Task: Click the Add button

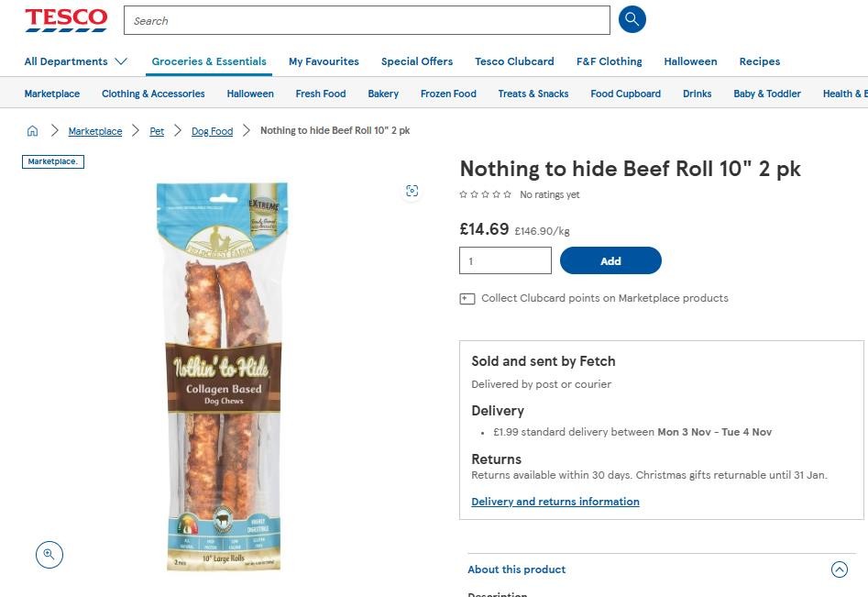Action: click(610, 260)
